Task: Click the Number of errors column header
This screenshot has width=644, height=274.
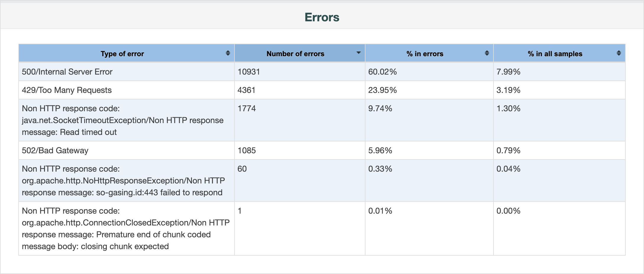Action: (300, 53)
